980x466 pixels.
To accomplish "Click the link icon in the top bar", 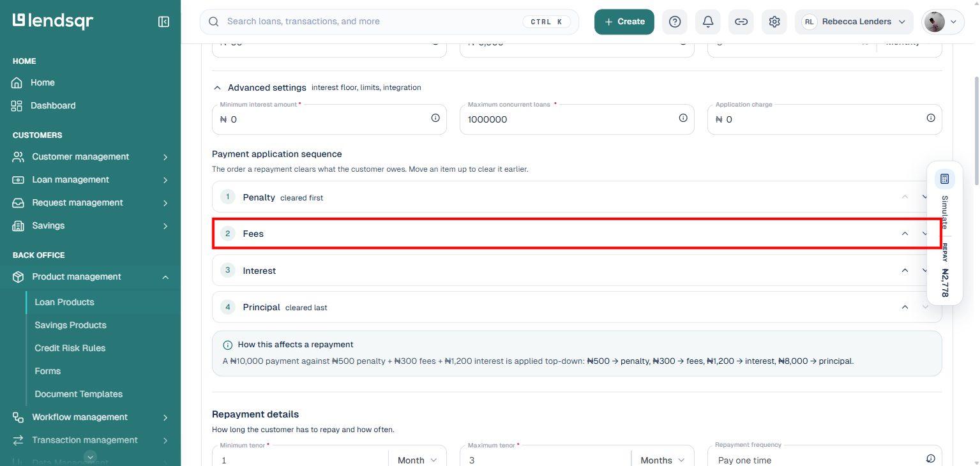I will click(x=741, y=22).
